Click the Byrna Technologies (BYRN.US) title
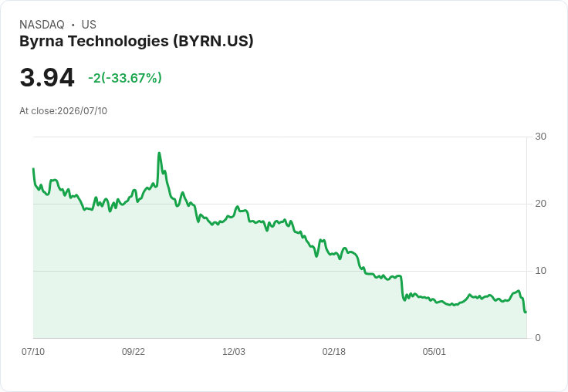 click(x=136, y=42)
